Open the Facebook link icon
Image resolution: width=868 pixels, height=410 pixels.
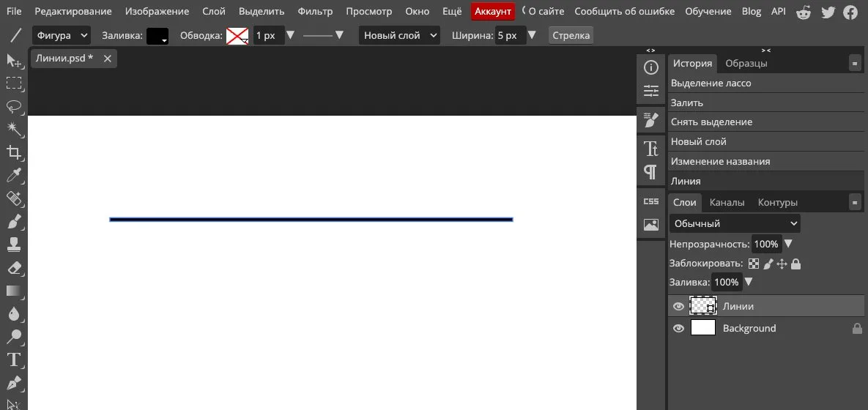[x=850, y=12]
